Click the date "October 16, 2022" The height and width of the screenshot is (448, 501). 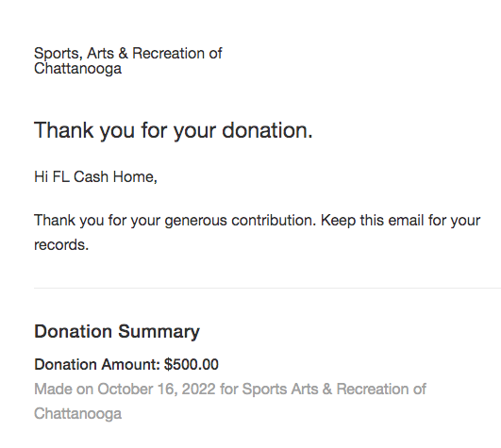(157, 390)
